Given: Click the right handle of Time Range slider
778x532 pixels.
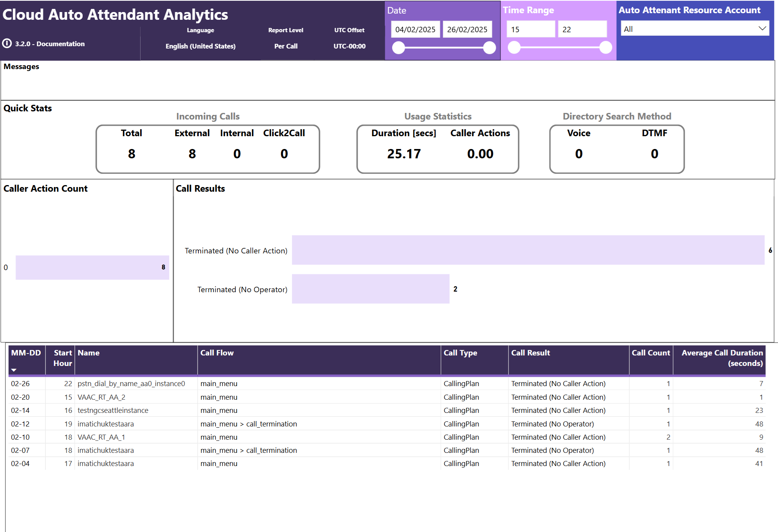Looking at the screenshot, I should pos(605,48).
